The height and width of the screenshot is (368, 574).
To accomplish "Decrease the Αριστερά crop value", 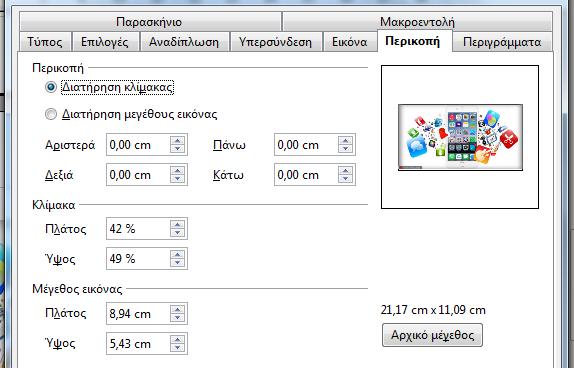I will click(178, 149).
